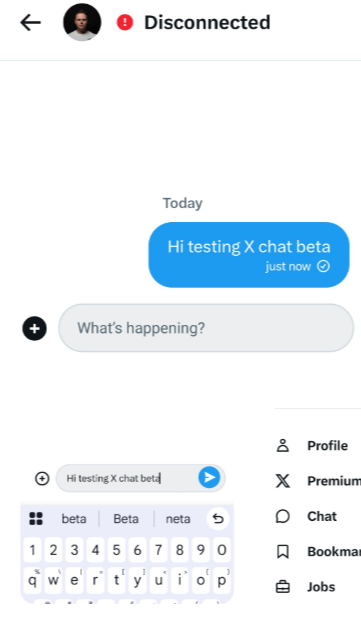Click the sent message bubble
This screenshot has width=361, height=618.
(249, 255)
